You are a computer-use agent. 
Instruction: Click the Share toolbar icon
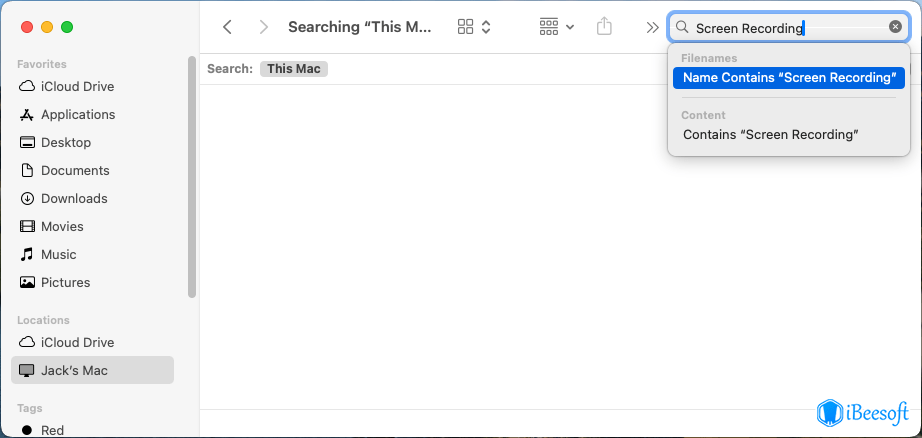(604, 27)
